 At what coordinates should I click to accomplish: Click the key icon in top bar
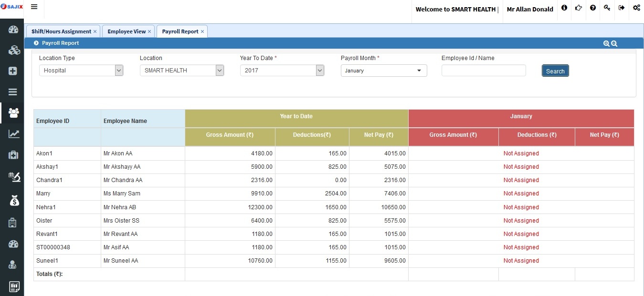[607, 8]
